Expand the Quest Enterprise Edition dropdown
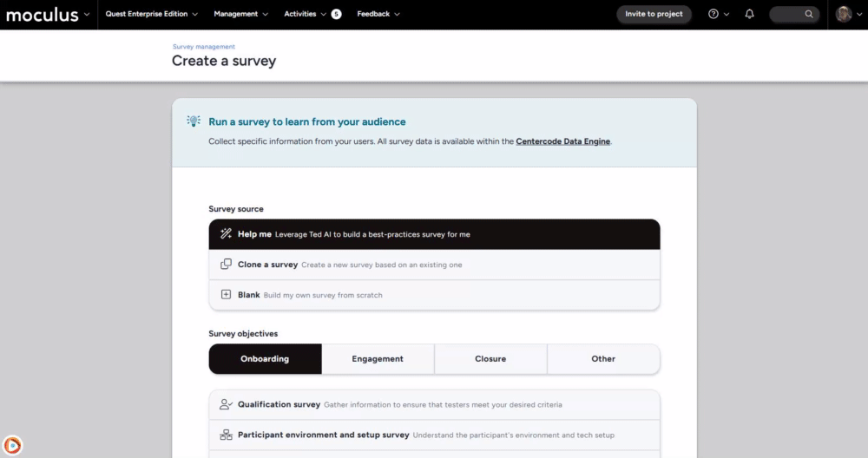 tap(151, 14)
